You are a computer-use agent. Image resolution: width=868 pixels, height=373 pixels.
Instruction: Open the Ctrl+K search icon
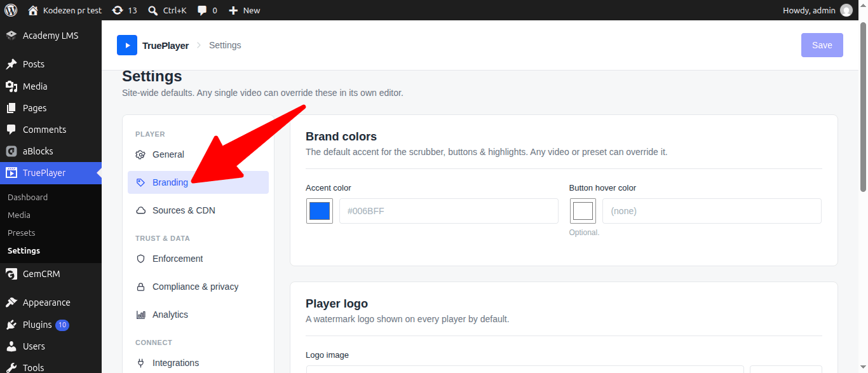pyautogui.click(x=153, y=10)
